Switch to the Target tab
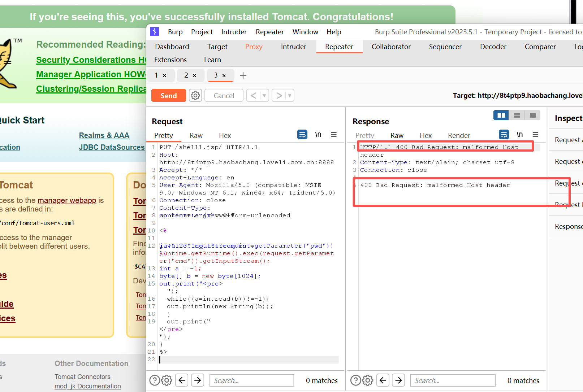583x392 pixels. point(217,47)
